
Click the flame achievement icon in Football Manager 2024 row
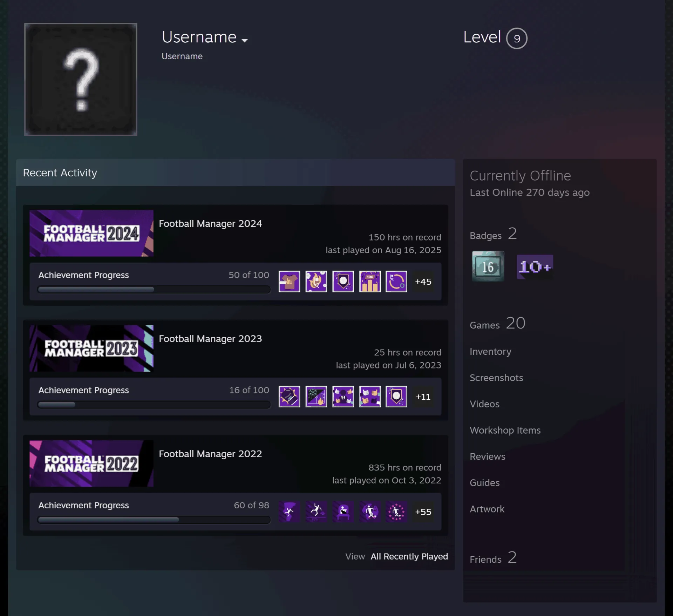(x=316, y=282)
